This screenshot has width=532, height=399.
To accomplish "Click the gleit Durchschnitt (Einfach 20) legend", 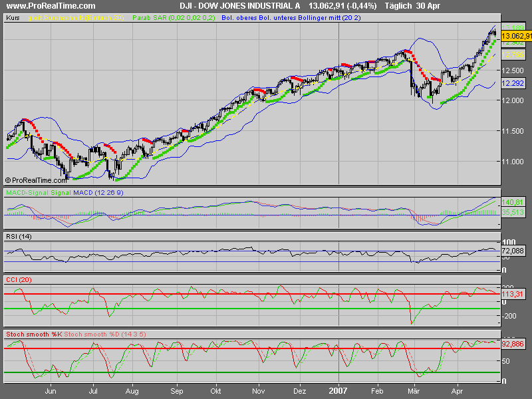I will [76, 18].
